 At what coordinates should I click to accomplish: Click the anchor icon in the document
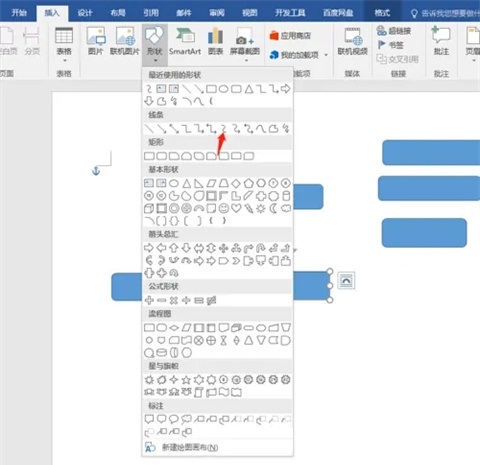tap(96, 171)
